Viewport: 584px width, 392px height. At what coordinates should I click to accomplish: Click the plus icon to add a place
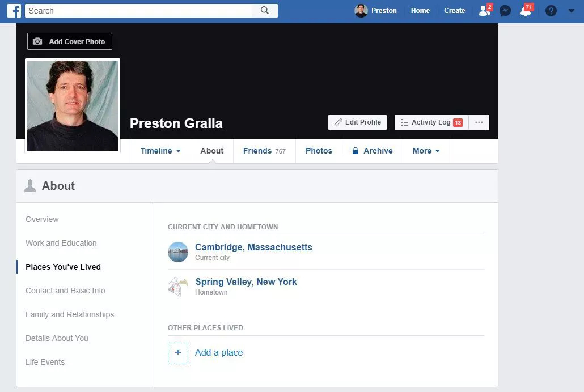click(x=178, y=352)
